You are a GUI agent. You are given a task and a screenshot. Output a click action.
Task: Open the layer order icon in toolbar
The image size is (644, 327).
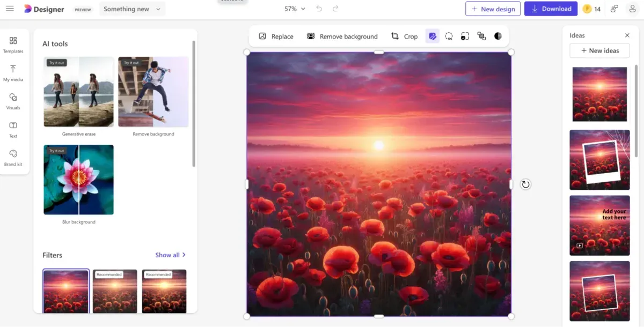point(481,36)
